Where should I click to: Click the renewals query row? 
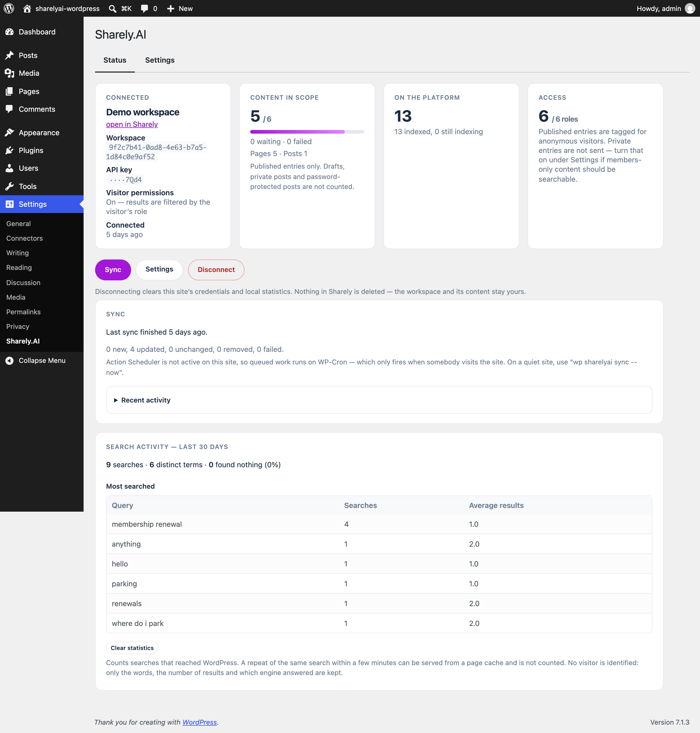coord(379,603)
